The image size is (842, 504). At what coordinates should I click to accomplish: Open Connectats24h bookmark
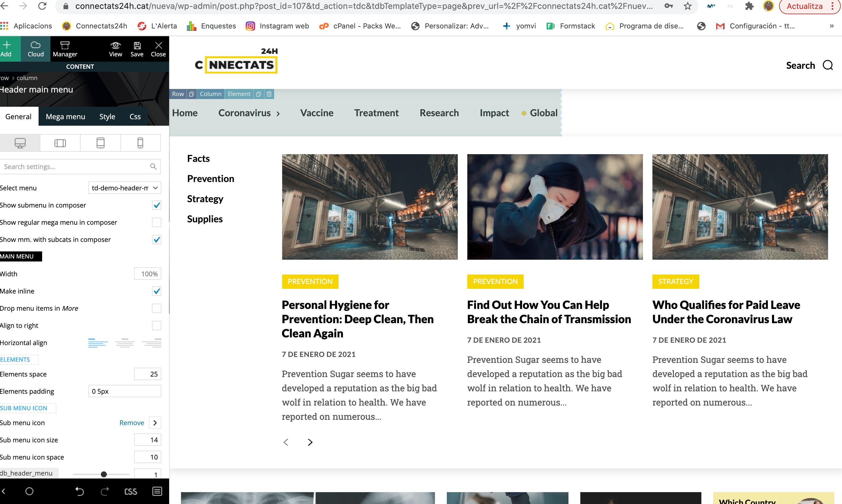(94, 26)
